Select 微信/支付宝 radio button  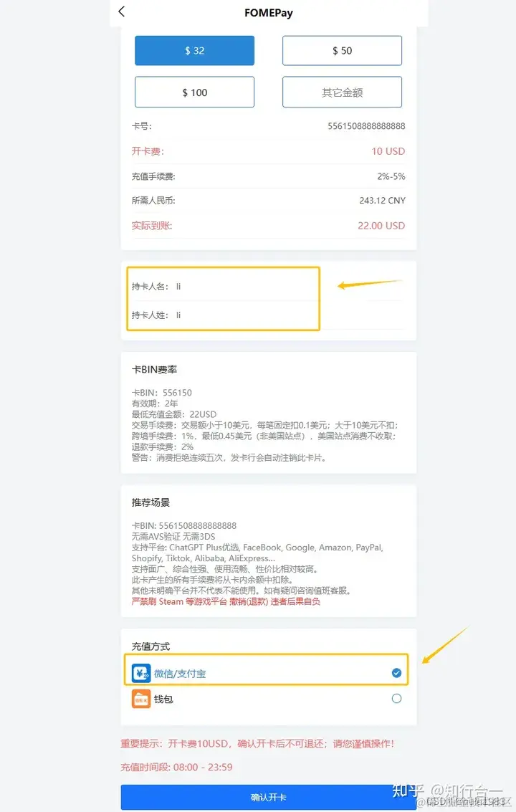pyautogui.click(x=396, y=673)
